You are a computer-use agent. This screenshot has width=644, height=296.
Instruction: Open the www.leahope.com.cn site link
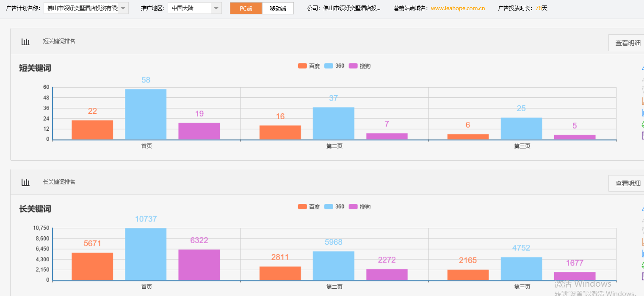pos(458,8)
